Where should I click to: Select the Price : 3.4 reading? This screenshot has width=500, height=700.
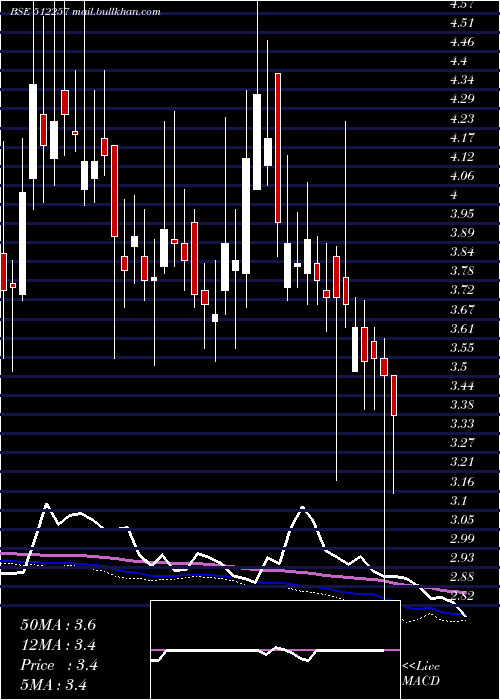tap(59, 665)
